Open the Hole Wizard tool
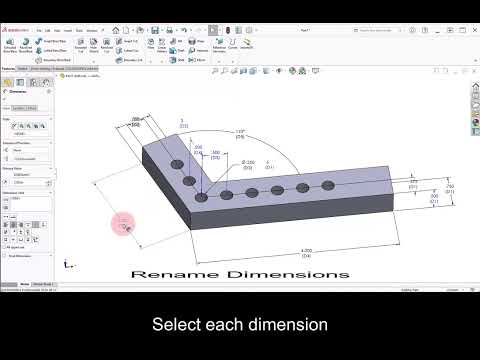 pos(94,45)
